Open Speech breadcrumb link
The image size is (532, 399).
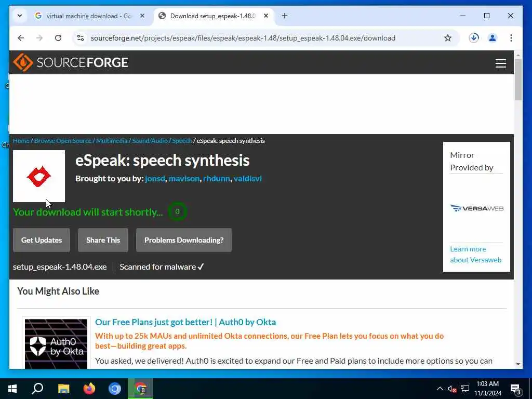tap(182, 141)
